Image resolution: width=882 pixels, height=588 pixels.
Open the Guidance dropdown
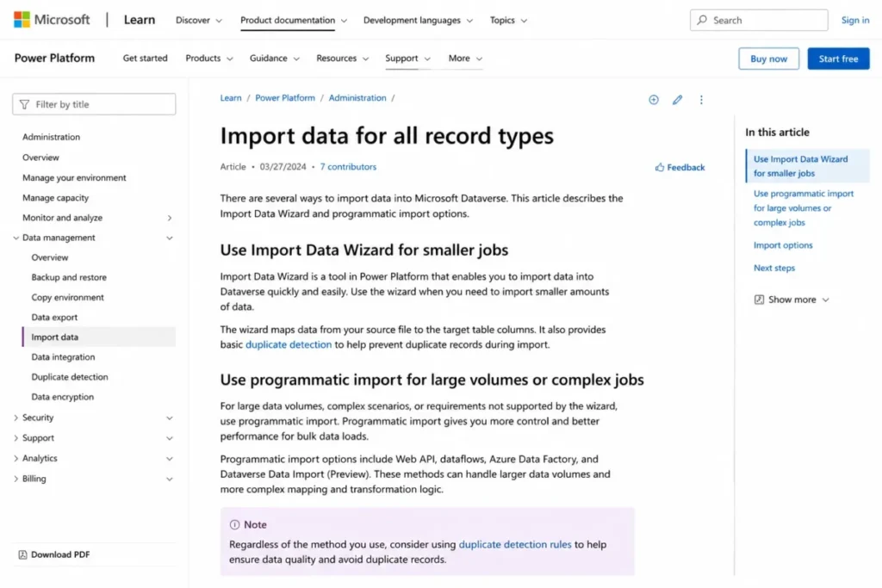(275, 58)
